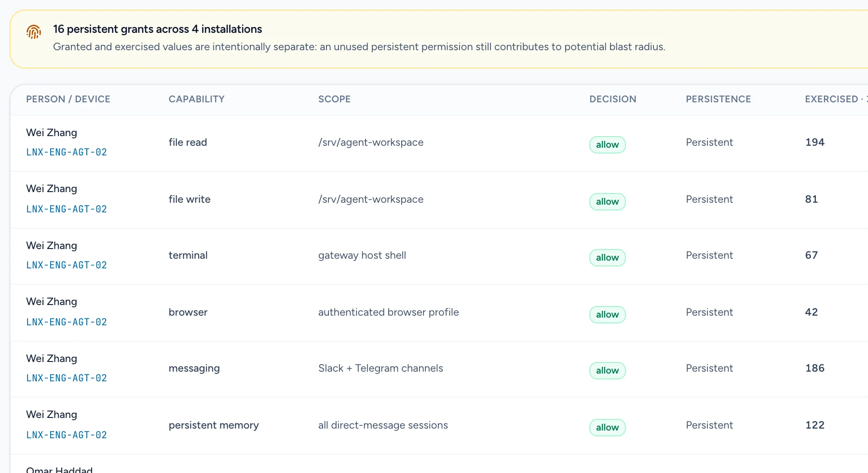Click the SCOPE column header
The height and width of the screenshot is (473, 868).
[x=334, y=99]
